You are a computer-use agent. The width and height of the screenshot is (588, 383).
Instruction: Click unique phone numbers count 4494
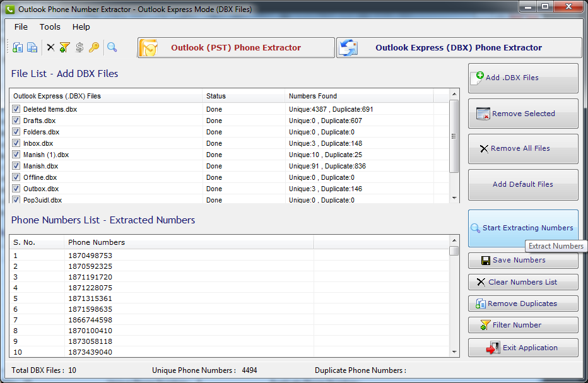click(x=249, y=370)
